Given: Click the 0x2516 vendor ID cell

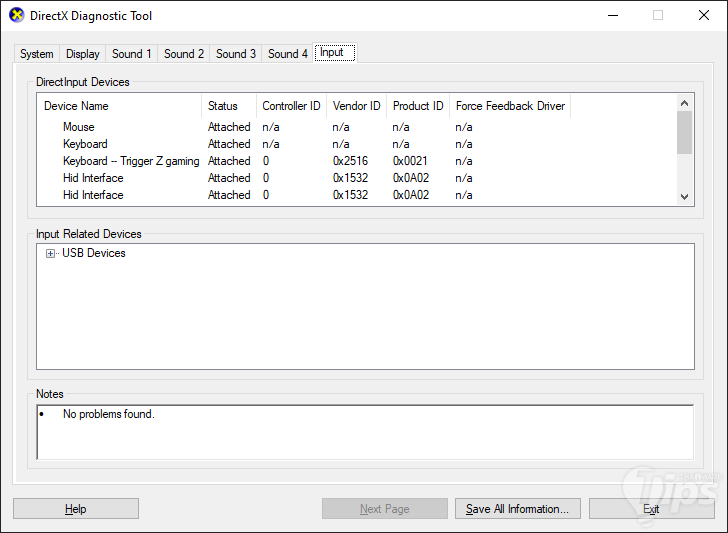Looking at the screenshot, I should 351,161.
